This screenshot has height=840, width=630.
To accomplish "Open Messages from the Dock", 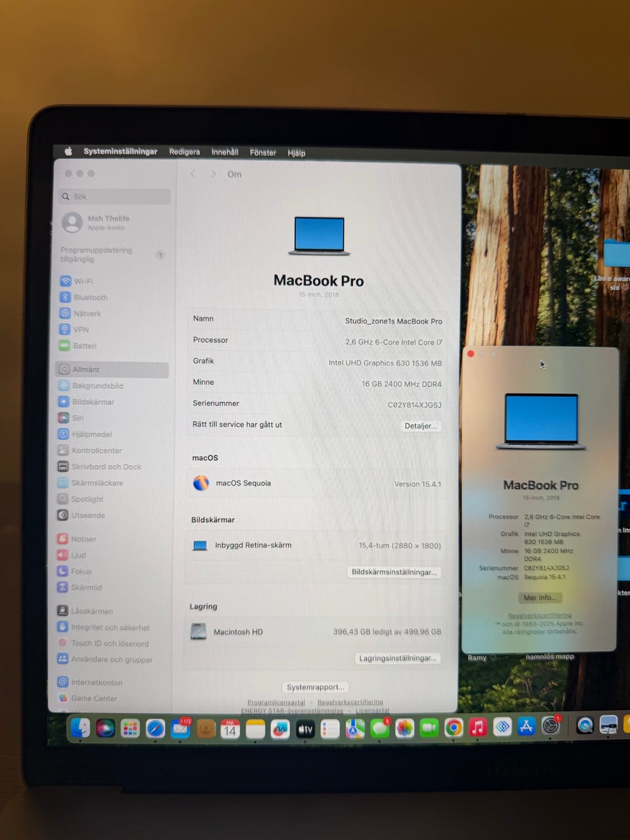I will [380, 728].
